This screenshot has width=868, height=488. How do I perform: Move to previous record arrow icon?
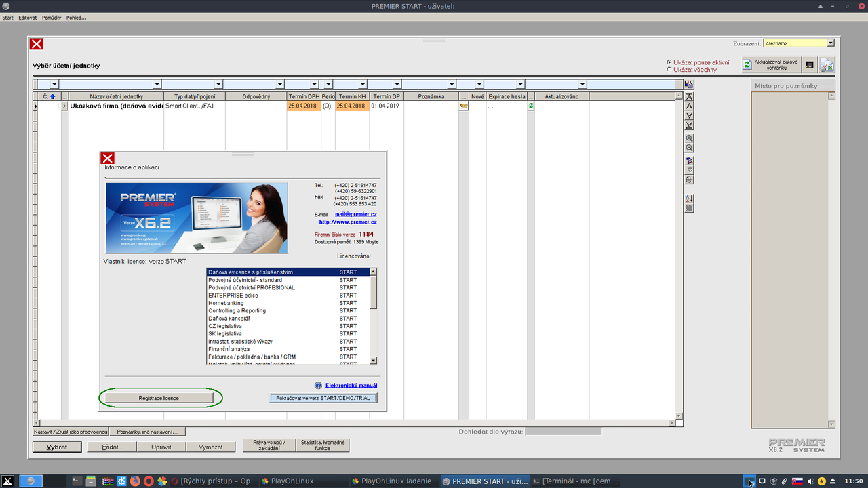[x=689, y=106]
